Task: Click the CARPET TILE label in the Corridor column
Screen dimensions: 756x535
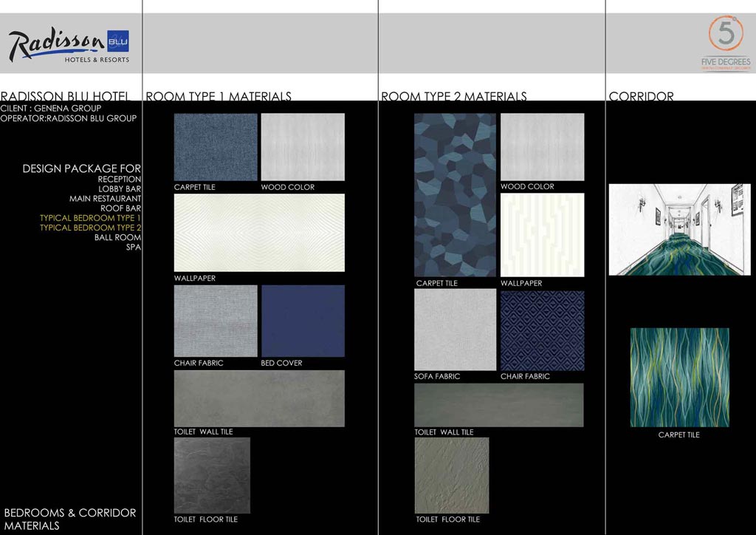Action: [679, 435]
